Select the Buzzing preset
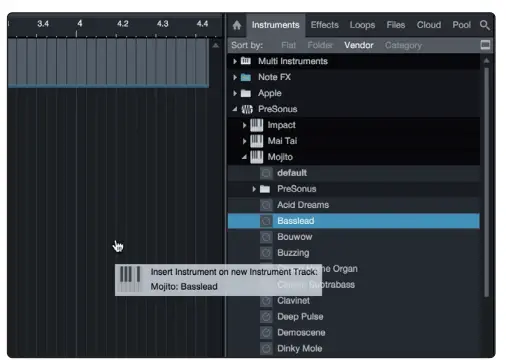The height and width of the screenshot is (360, 506). point(354,253)
